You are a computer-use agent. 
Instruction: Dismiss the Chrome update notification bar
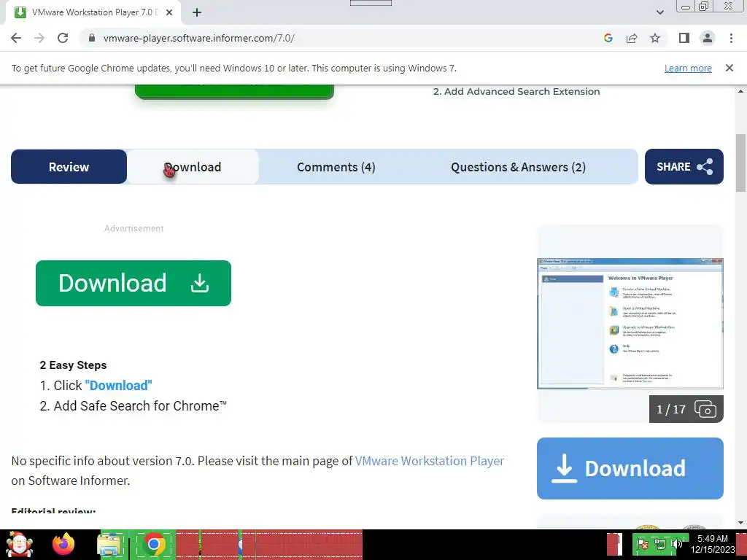tap(729, 68)
